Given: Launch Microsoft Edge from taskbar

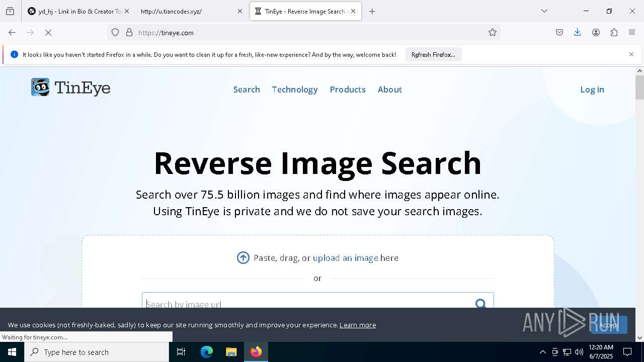Looking at the screenshot, I should coord(207,352).
